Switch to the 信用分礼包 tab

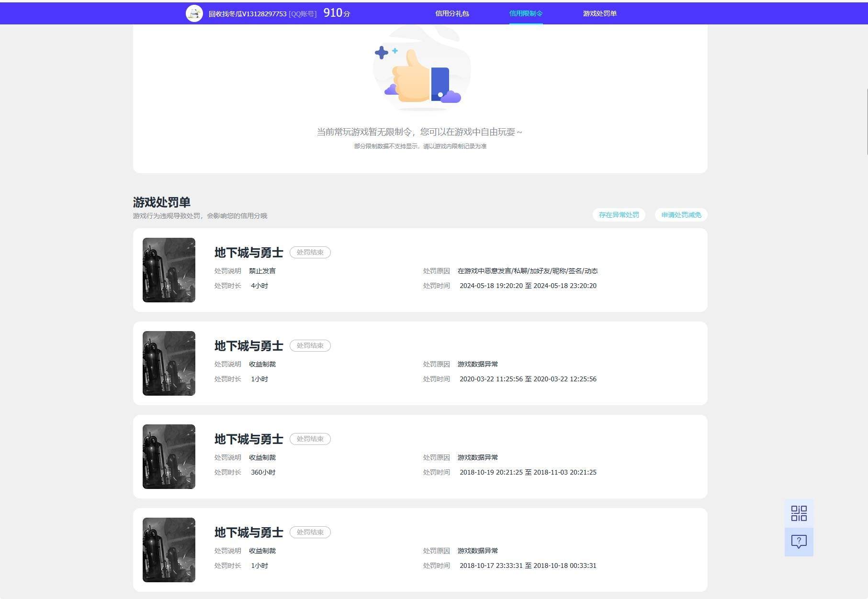click(452, 13)
